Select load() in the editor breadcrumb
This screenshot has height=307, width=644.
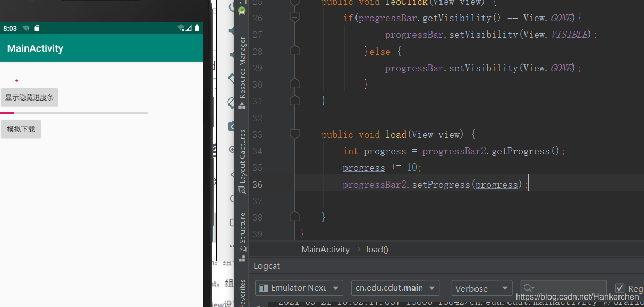coord(377,249)
